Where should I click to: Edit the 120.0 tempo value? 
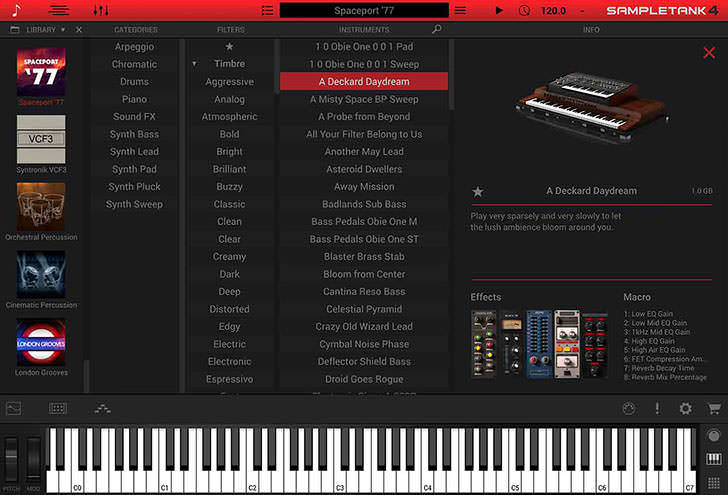click(x=553, y=10)
